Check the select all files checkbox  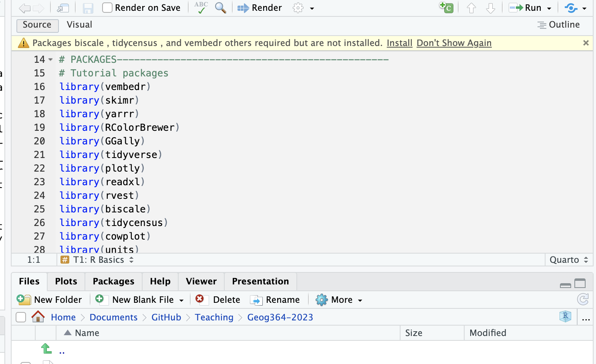tap(21, 317)
